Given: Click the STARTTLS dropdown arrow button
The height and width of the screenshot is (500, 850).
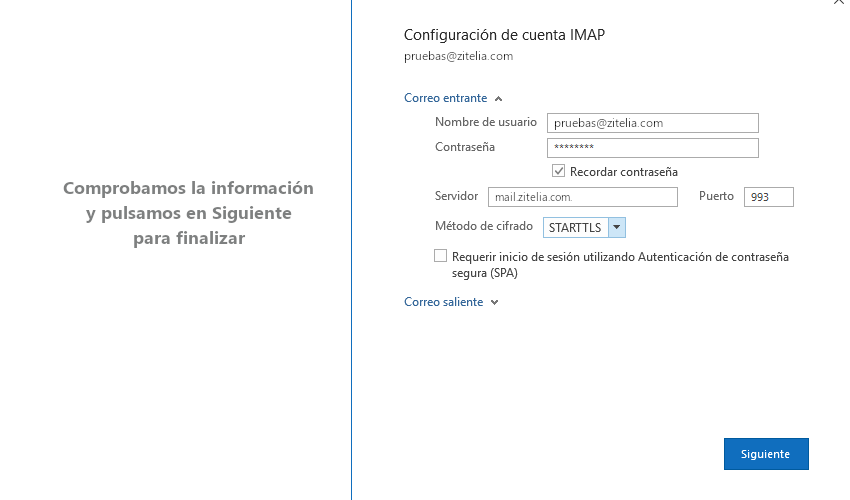Looking at the screenshot, I should point(616,228).
